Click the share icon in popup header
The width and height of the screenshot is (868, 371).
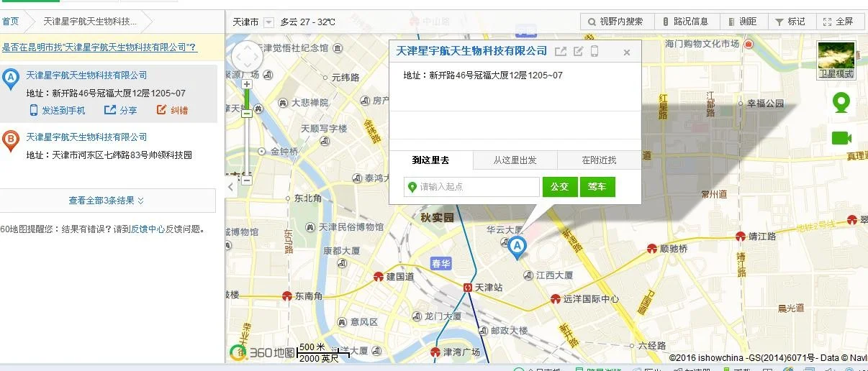(561, 51)
